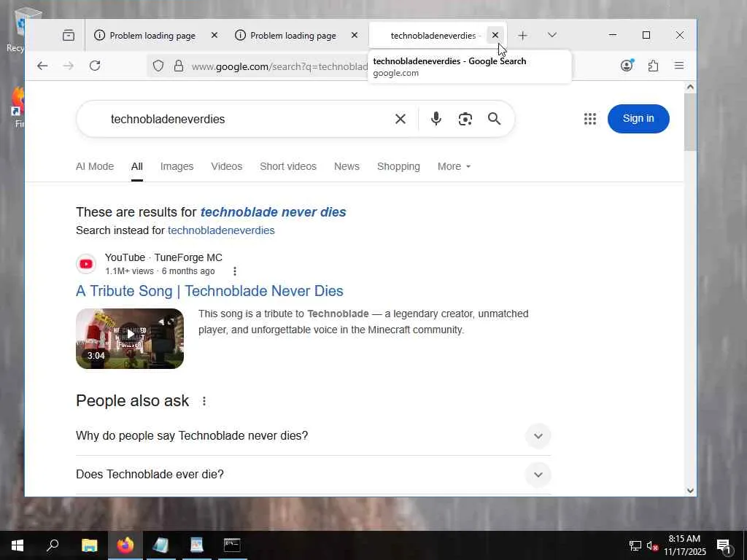Go back using the browser back arrow

pyautogui.click(x=42, y=66)
